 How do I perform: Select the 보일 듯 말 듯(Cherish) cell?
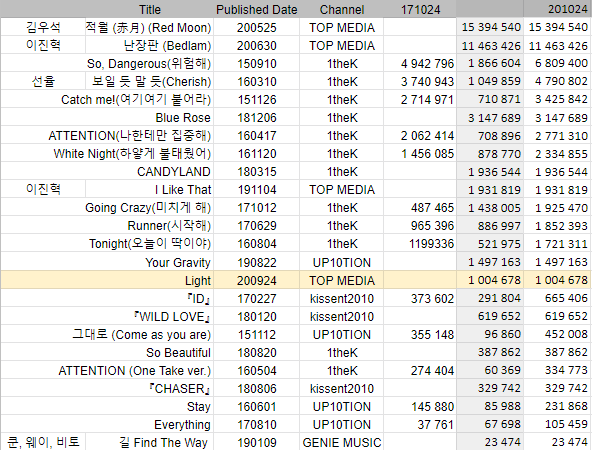[x=150, y=81]
